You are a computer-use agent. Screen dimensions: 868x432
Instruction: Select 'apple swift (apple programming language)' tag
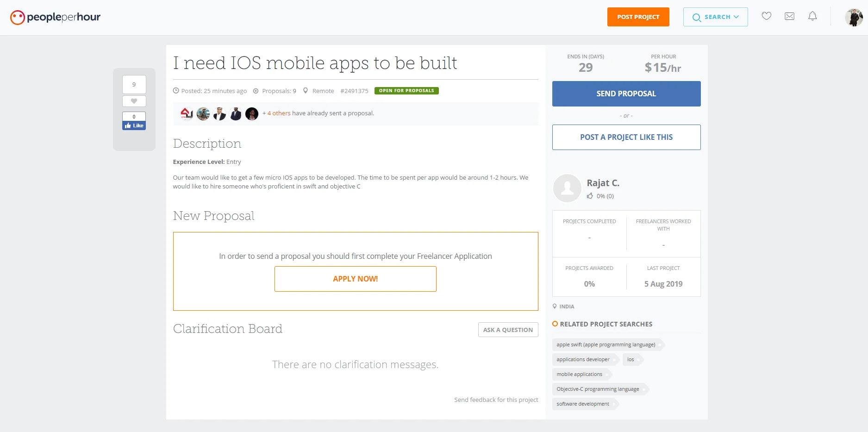[608, 344]
